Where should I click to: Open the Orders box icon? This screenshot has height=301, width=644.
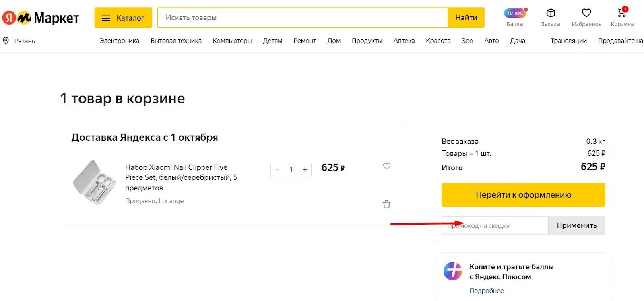[551, 13]
